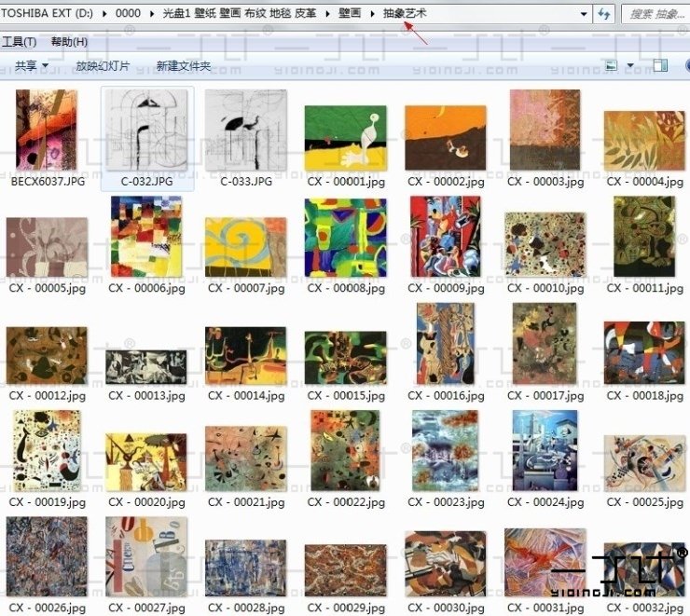Screen dimensions: 690x616
Task: Open the 共享 dropdown
Action: point(32,66)
